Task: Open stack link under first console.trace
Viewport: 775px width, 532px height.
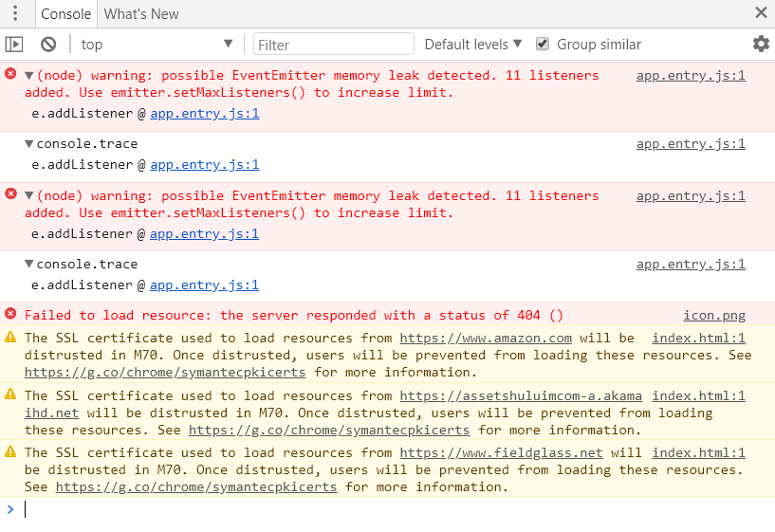Action: tap(205, 164)
